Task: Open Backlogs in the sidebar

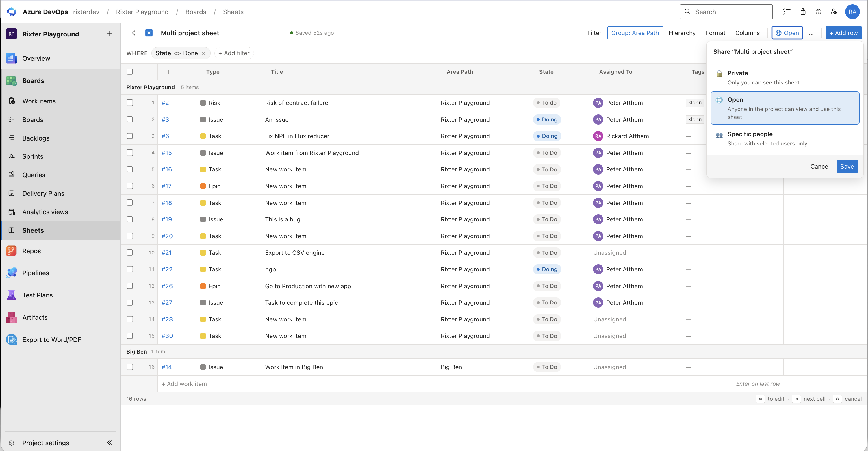Action: (x=61, y=138)
